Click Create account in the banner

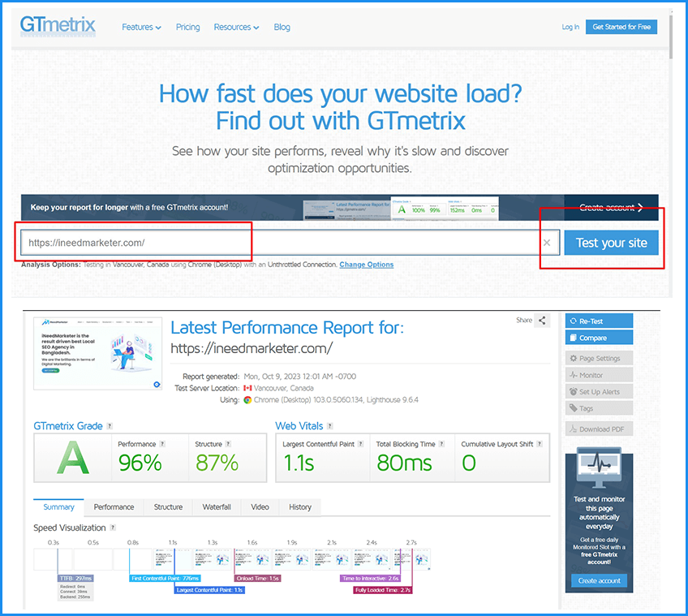(x=611, y=207)
